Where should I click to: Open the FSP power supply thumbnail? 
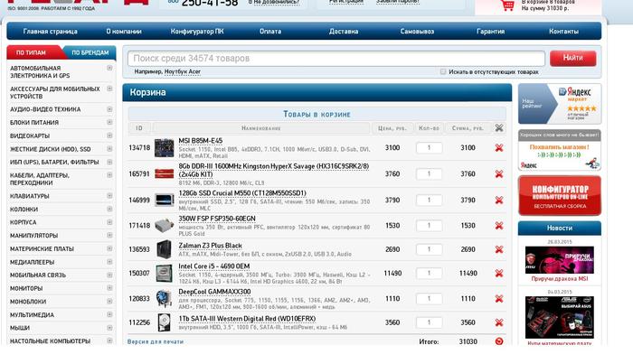pyautogui.click(x=164, y=226)
